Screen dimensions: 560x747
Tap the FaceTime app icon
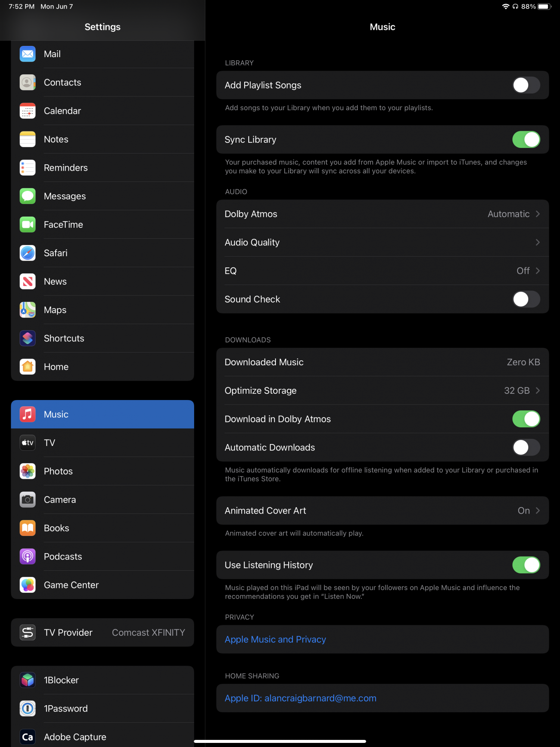28,224
